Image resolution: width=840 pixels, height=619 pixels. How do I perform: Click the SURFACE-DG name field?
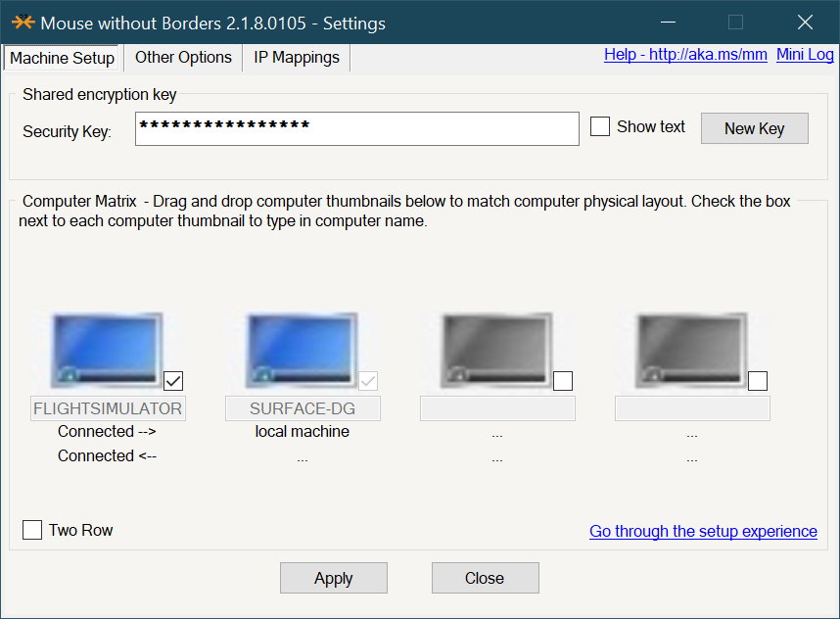tap(303, 408)
